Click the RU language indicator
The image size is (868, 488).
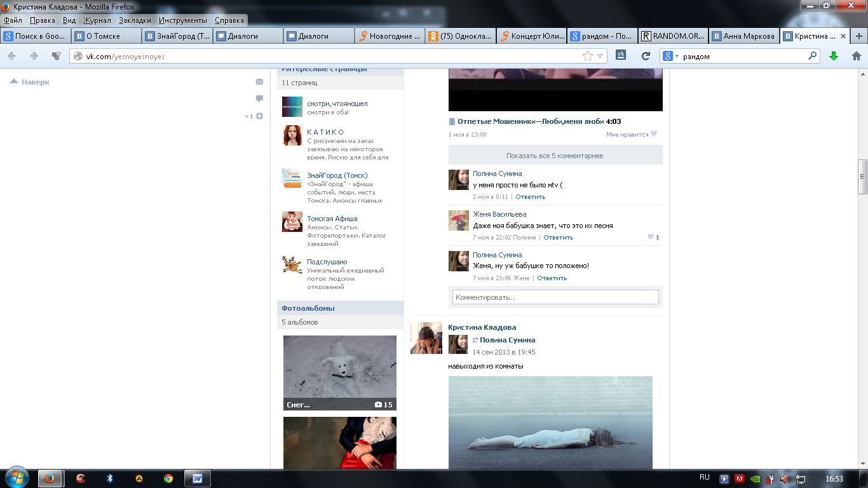[704, 477]
